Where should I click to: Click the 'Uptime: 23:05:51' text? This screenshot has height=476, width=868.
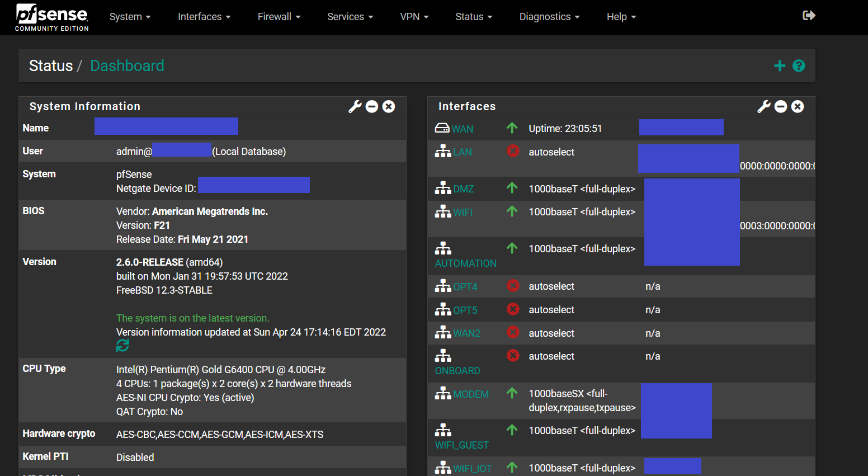coord(565,129)
